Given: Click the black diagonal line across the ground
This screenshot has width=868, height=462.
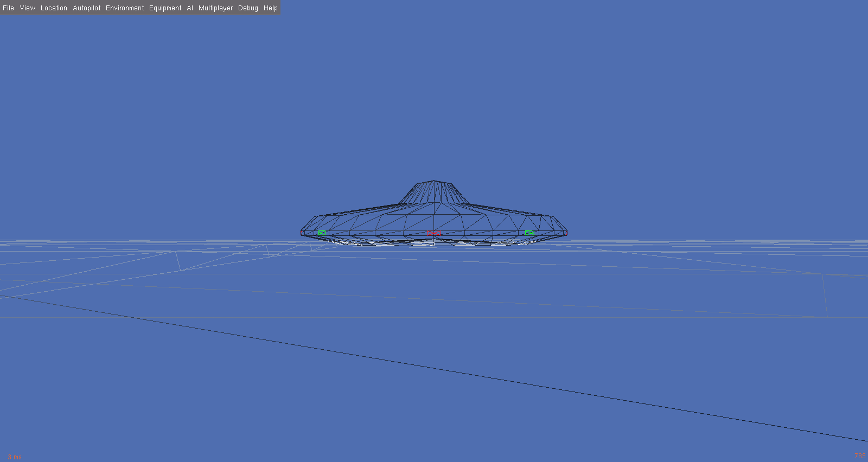Looking at the screenshot, I should pyautogui.click(x=434, y=369).
